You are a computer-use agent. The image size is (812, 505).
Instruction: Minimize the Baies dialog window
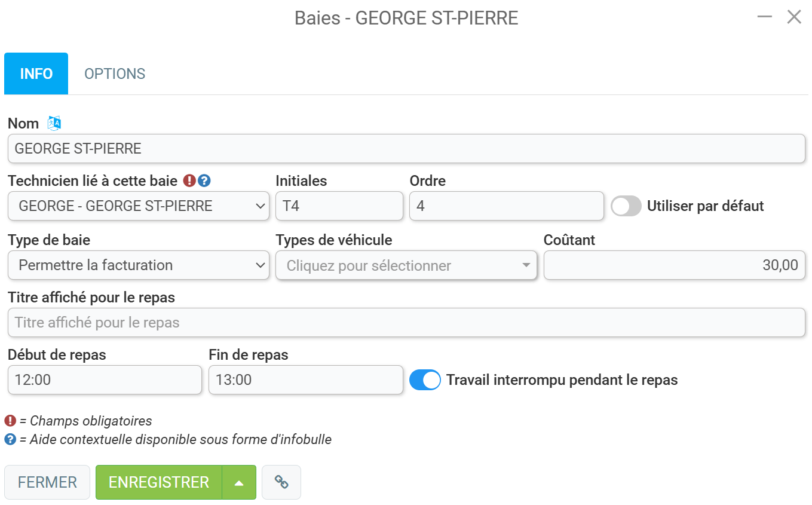[x=765, y=17]
